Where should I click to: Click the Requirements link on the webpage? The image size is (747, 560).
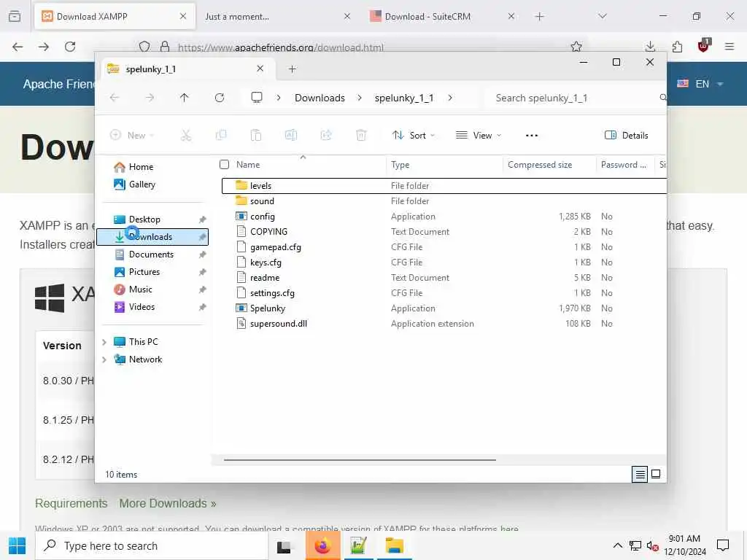click(71, 503)
